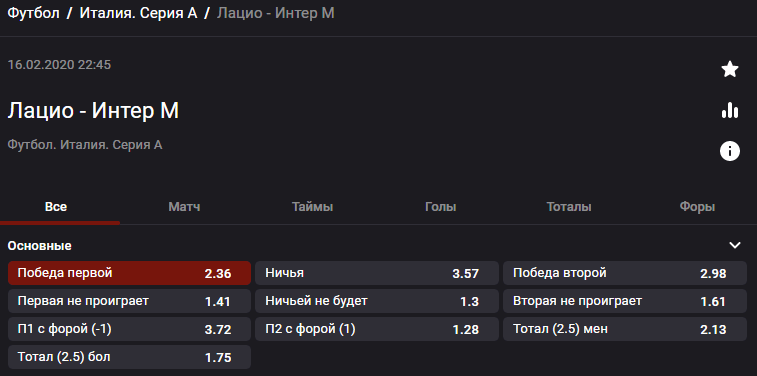Open match statistics bar chart icon
Image resolution: width=757 pixels, height=376 pixels.
[729, 111]
